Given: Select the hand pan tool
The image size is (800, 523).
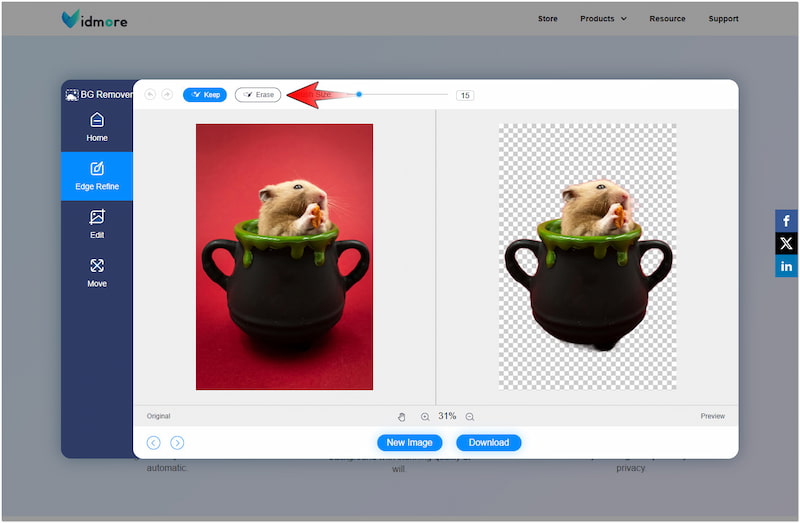Looking at the screenshot, I should tap(402, 416).
